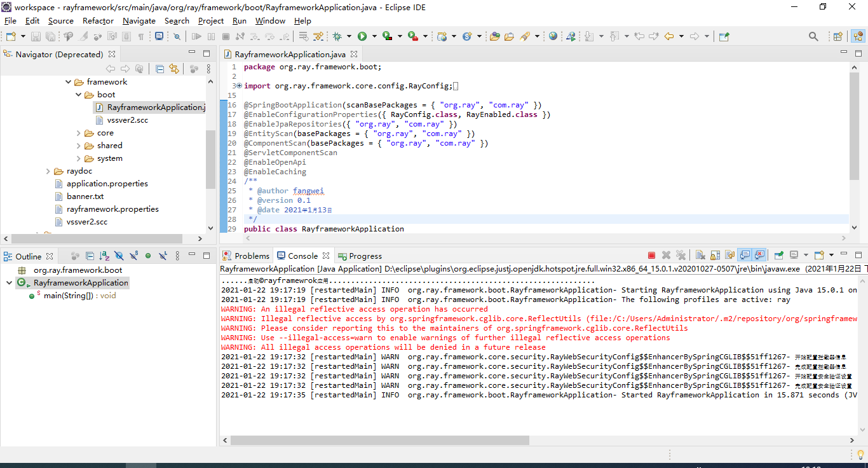Screen dimensions: 868x468
Task: Close the RayframeworkApplication.java editor tab
Action: 354,54
